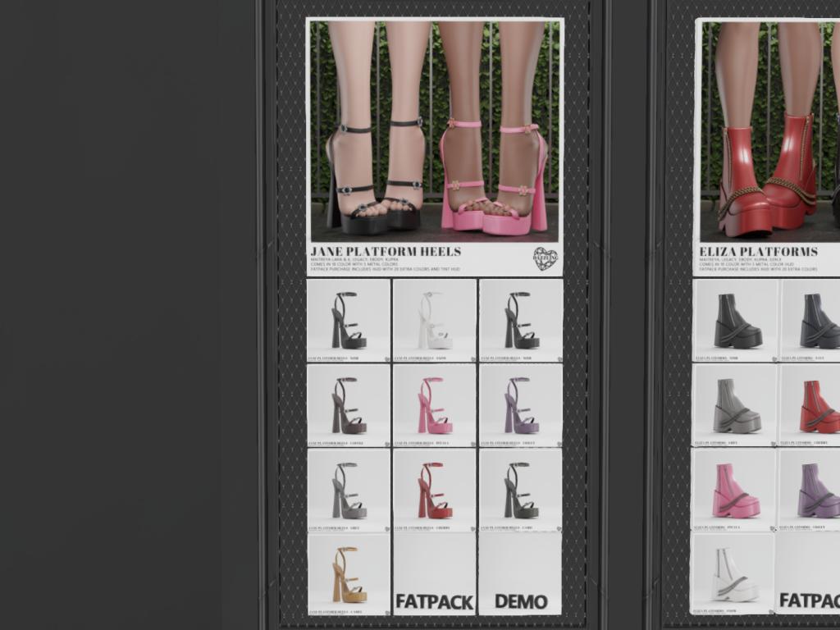The width and height of the screenshot is (840, 630).
Task: Select the grey Eliza platform boots
Action: [735, 404]
